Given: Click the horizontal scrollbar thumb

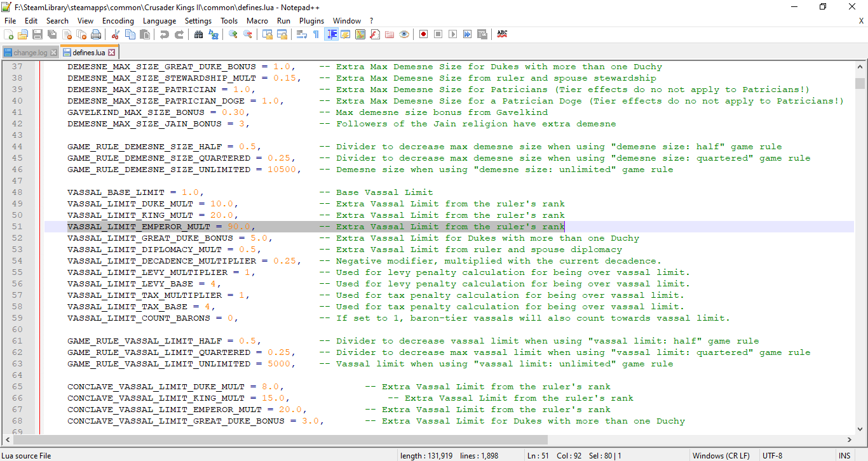Looking at the screenshot, I should 280,439.
